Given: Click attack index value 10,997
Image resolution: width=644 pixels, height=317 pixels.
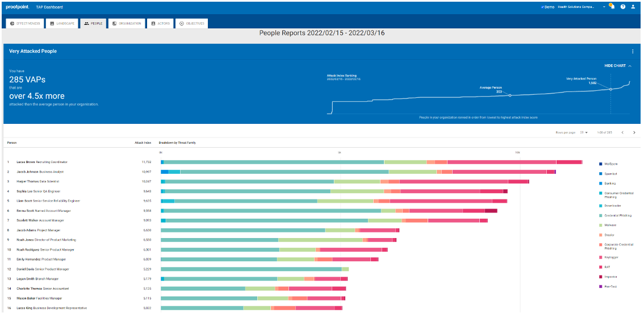Looking at the screenshot, I should [147, 172].
